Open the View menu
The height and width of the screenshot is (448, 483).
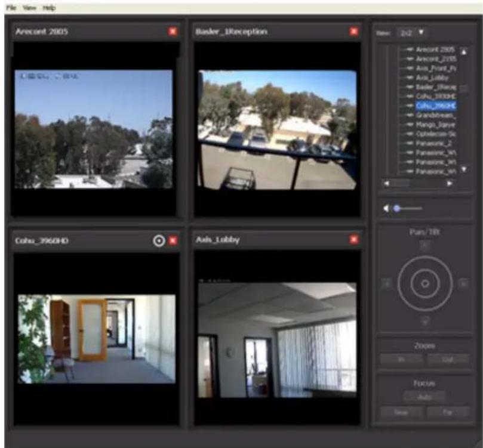point(30,8)
